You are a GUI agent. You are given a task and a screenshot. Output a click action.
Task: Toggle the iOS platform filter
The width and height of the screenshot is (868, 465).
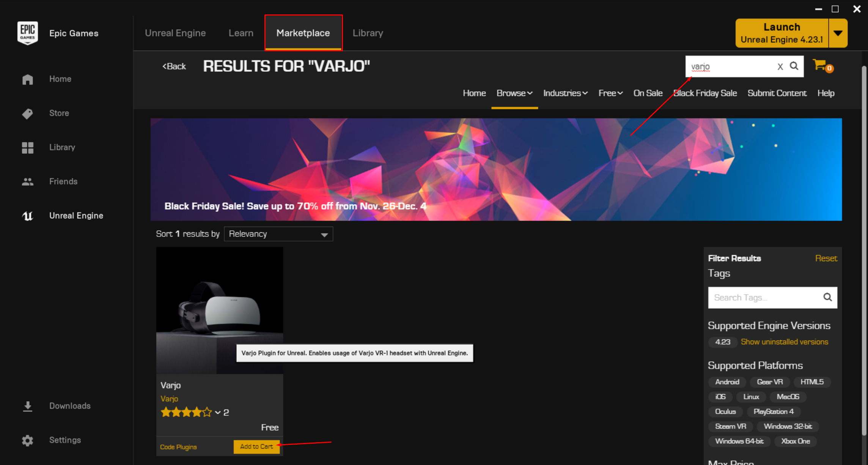(720, 397)
